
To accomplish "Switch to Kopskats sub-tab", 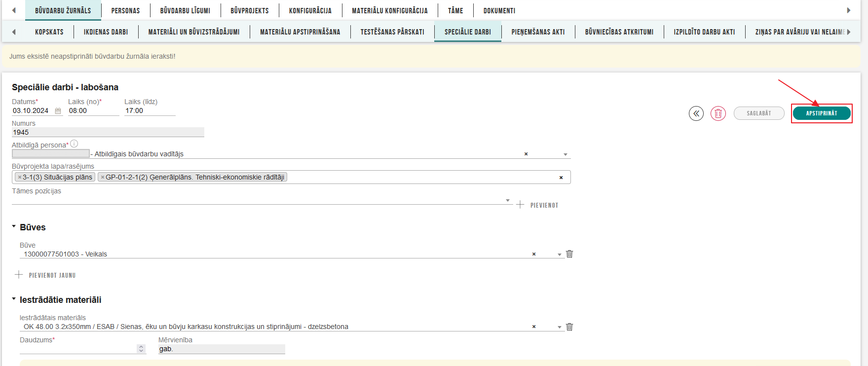I will click(49, 32).
